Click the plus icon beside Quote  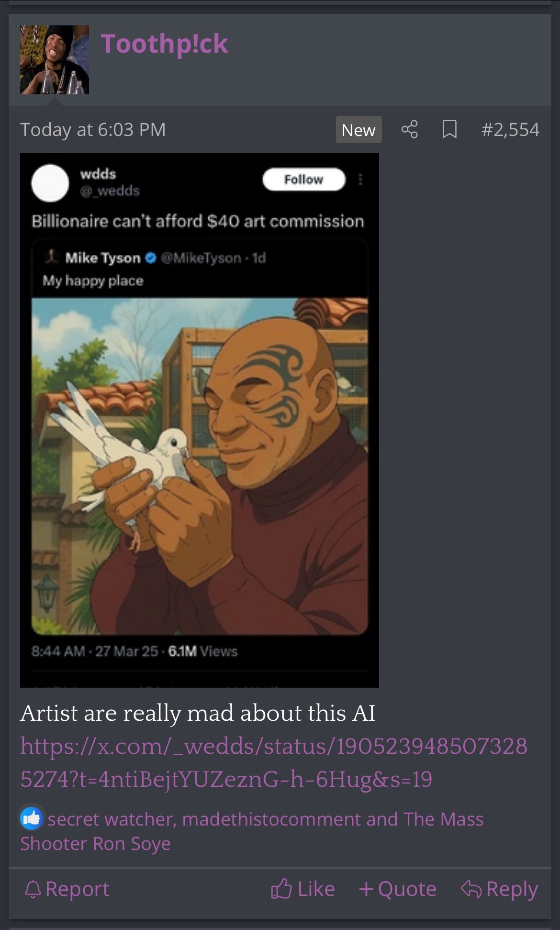click(x=366, y=889)
